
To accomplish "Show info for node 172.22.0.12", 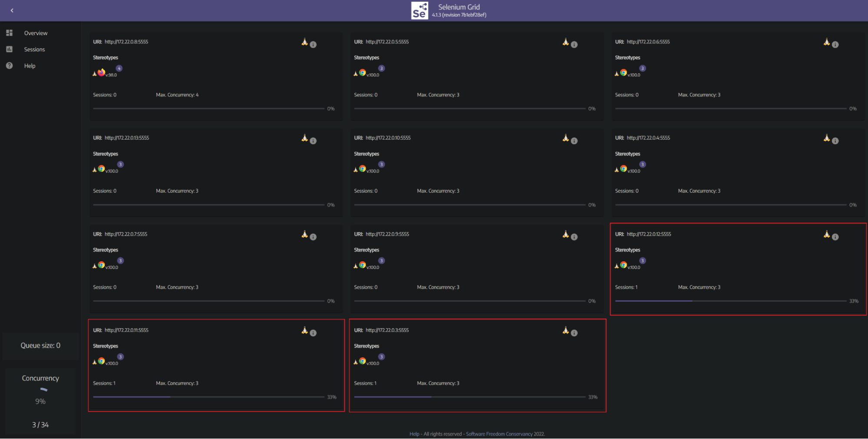I will [x=835, y=237].
